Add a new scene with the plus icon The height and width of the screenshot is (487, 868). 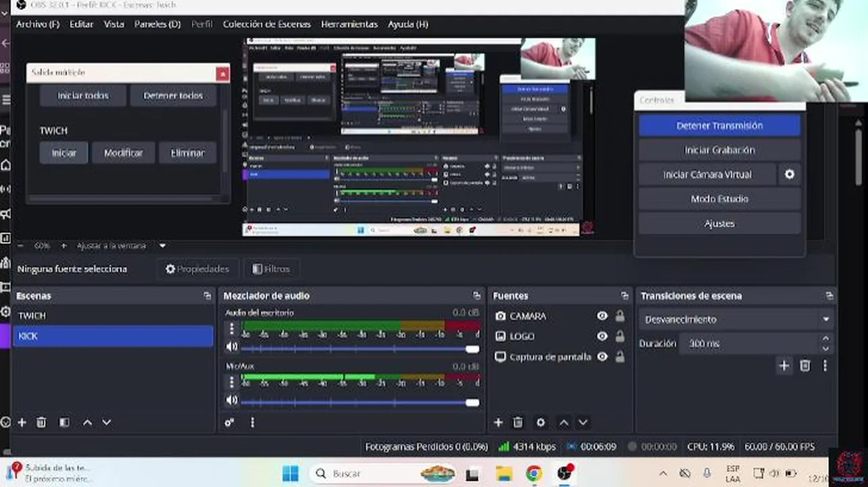22,422
